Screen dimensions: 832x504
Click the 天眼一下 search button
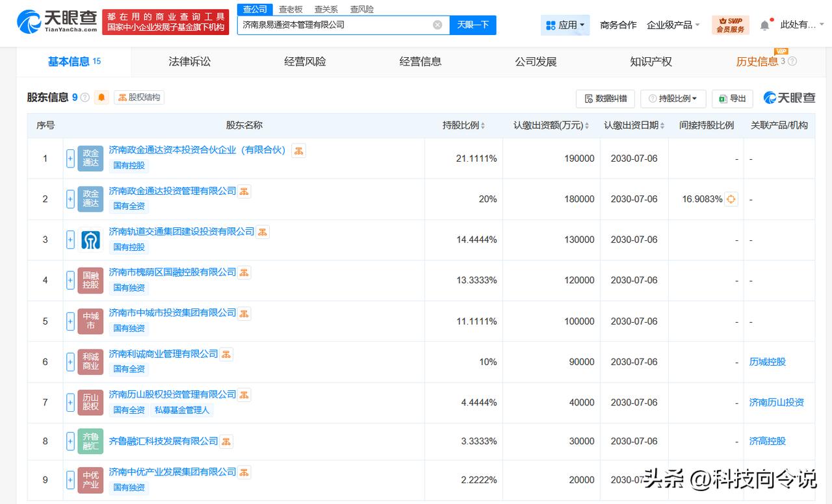click(x=473, y=25)
